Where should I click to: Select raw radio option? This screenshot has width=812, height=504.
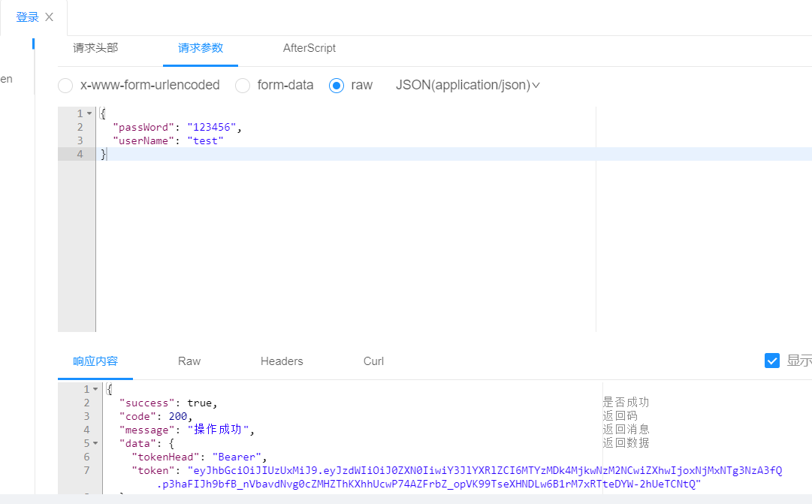(x=336, y=86)
